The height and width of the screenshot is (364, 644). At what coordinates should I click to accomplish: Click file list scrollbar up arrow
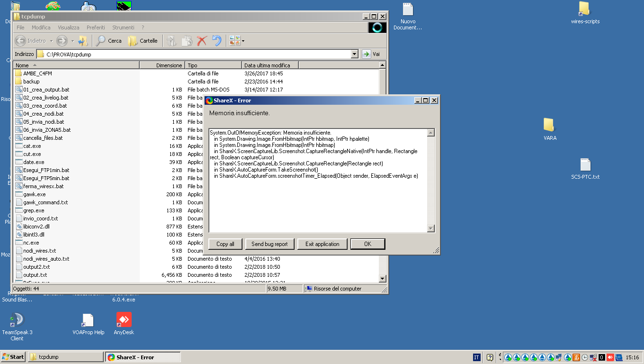pos(383,65)
